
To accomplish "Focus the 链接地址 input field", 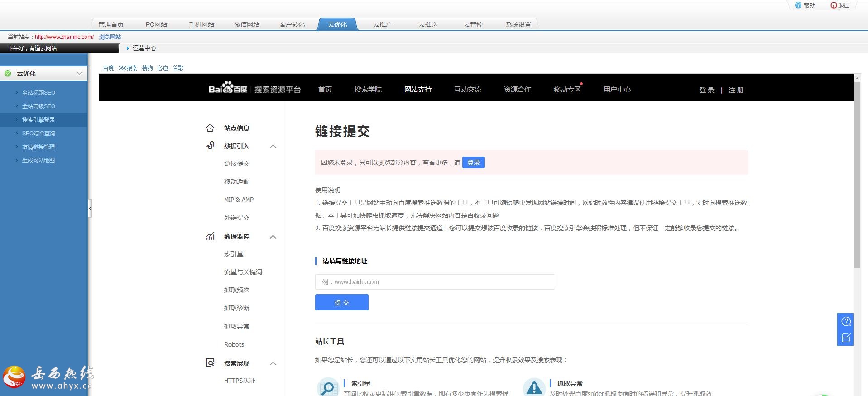I will (x=435, y=282).
